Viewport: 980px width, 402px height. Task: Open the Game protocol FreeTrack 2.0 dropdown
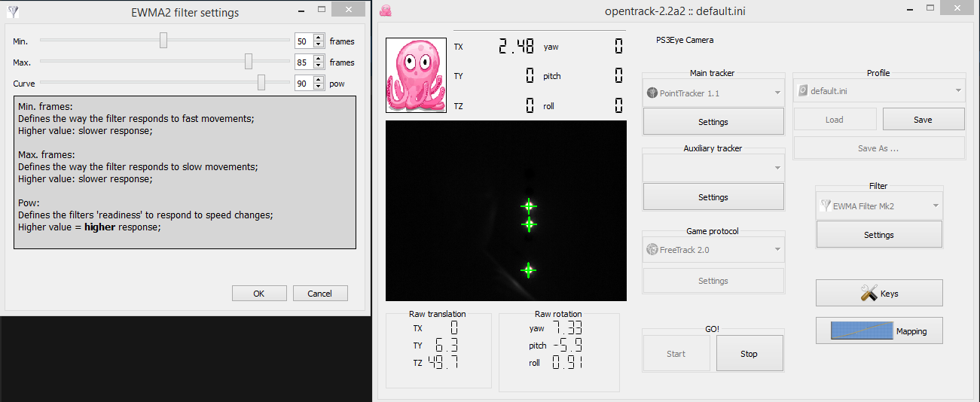[713, 250]
